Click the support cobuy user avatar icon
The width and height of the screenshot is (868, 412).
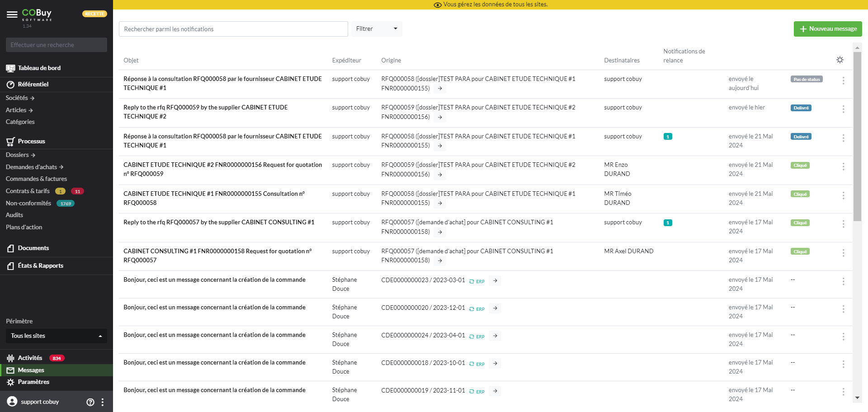[12, 402]
